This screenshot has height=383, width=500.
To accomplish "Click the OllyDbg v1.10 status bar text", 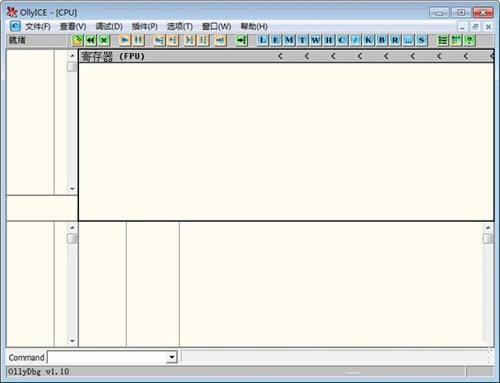I will 39,372.
